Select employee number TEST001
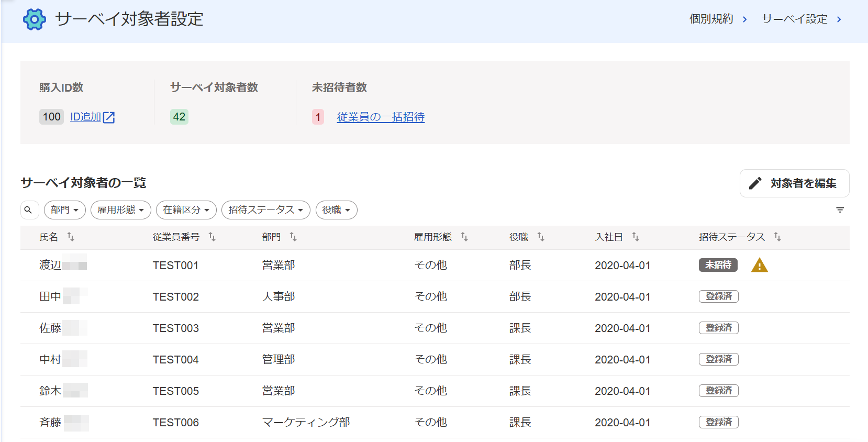 click(x=175, y=266)
